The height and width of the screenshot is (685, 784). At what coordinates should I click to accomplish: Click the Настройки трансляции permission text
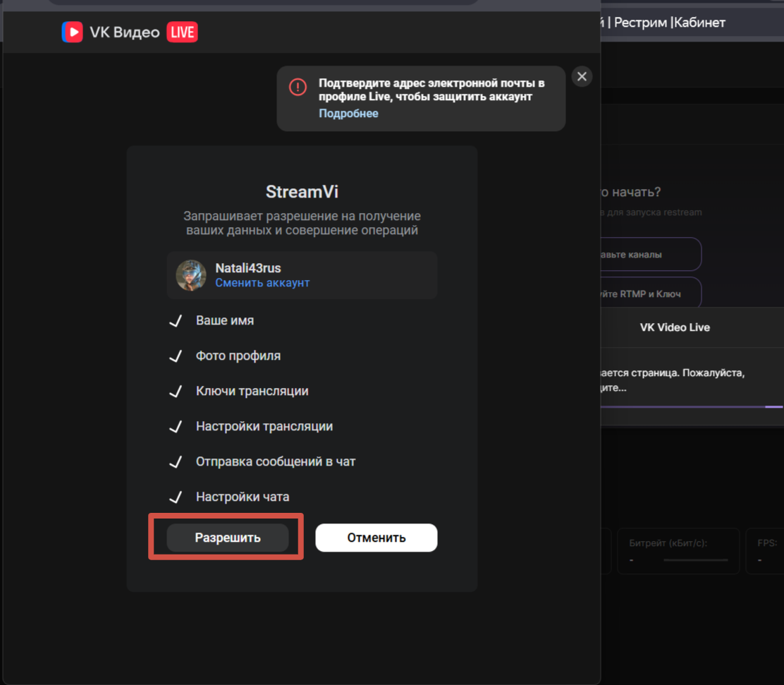point(264,426)
